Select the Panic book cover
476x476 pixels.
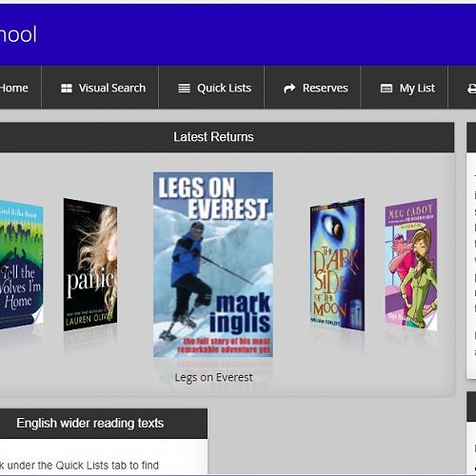90,265
